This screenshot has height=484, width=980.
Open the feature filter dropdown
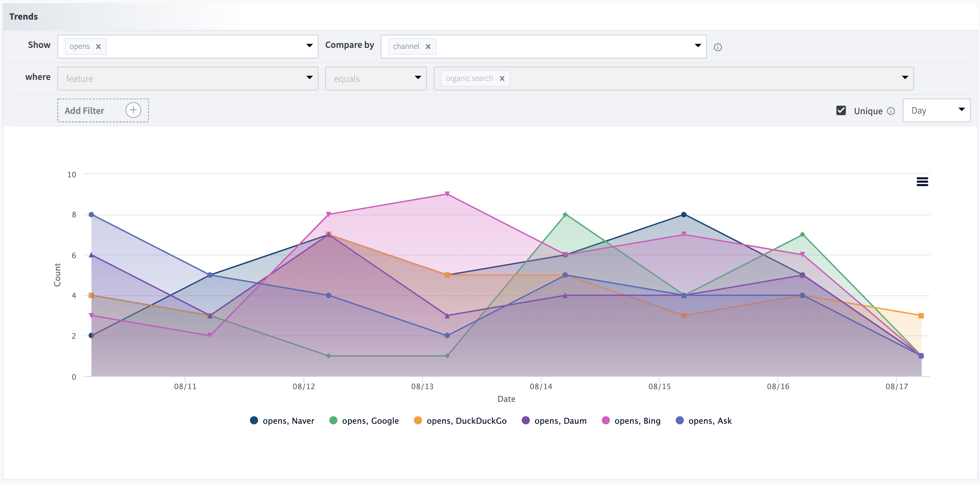point(187,78)
